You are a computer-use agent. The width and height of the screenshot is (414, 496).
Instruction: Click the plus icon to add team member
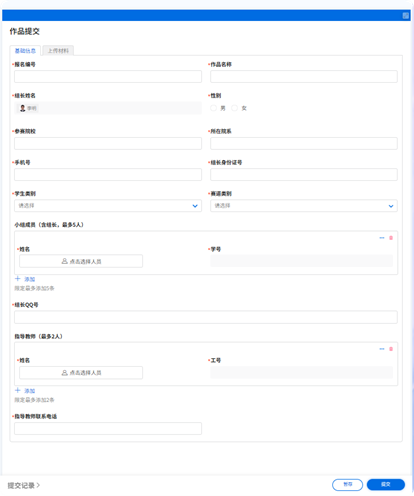18,279
